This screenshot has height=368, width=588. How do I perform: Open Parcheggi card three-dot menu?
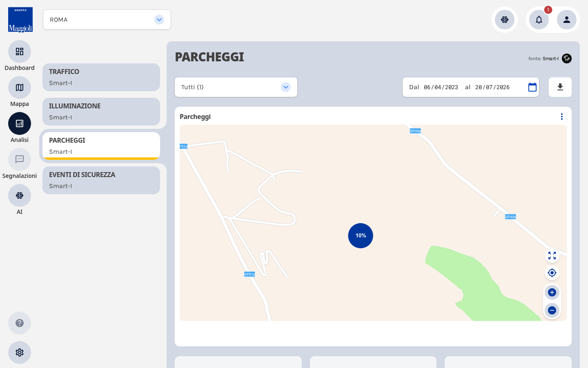[562, 117]
